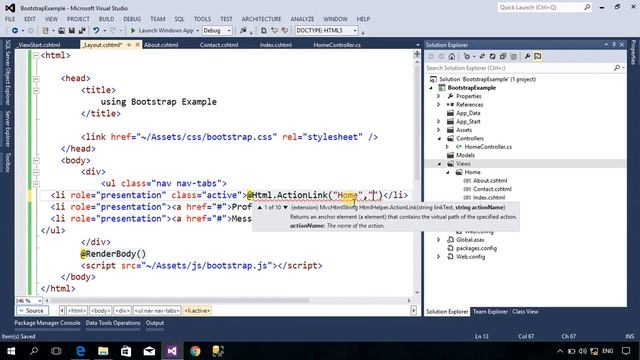Open File Explorer from the taskbar
640x360 pixels.
point(103,351)
